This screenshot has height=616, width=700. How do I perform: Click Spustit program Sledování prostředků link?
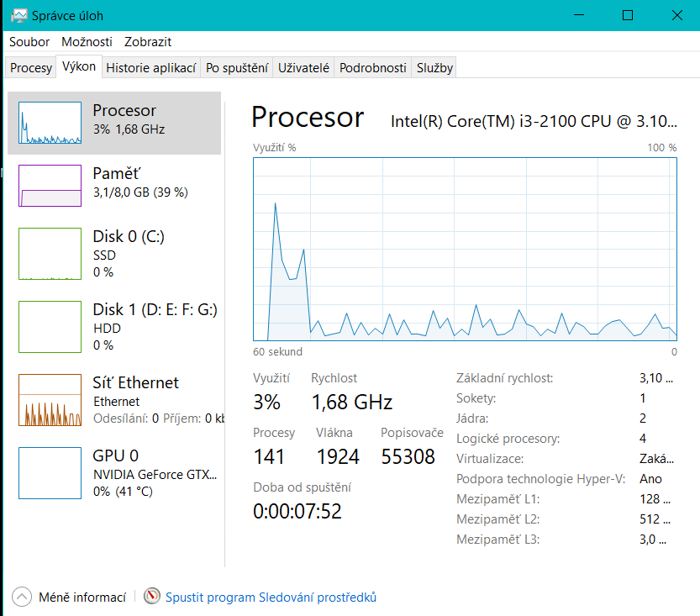(x=271, y=598)
